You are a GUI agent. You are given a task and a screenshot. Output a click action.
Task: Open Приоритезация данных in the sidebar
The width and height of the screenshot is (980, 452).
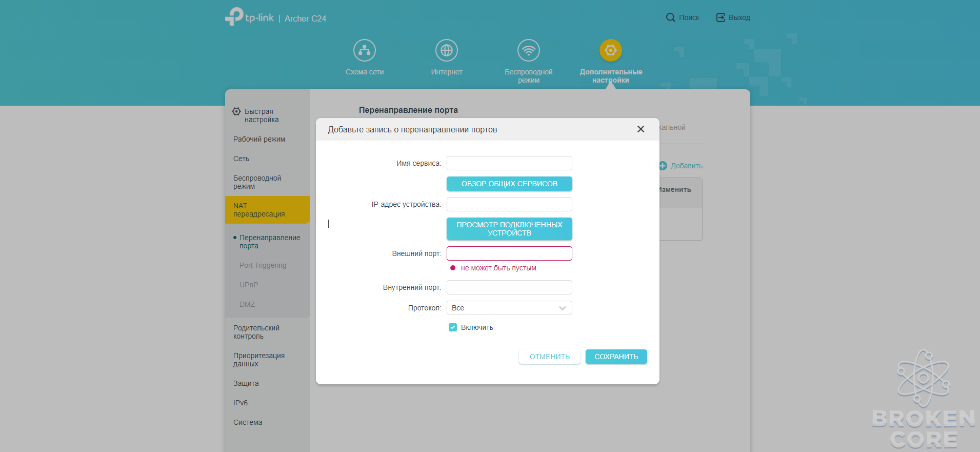pyautogui.click(x=259, y=360)
